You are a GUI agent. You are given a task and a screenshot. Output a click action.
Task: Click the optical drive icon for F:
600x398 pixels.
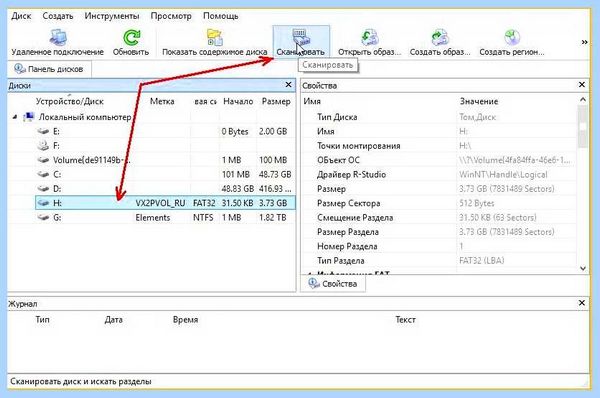pos(43,146)
